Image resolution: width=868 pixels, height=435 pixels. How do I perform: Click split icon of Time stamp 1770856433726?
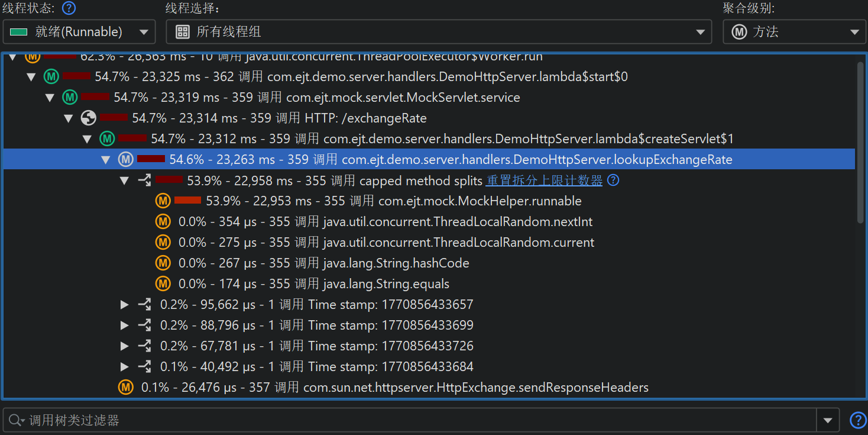click(144, 346)
